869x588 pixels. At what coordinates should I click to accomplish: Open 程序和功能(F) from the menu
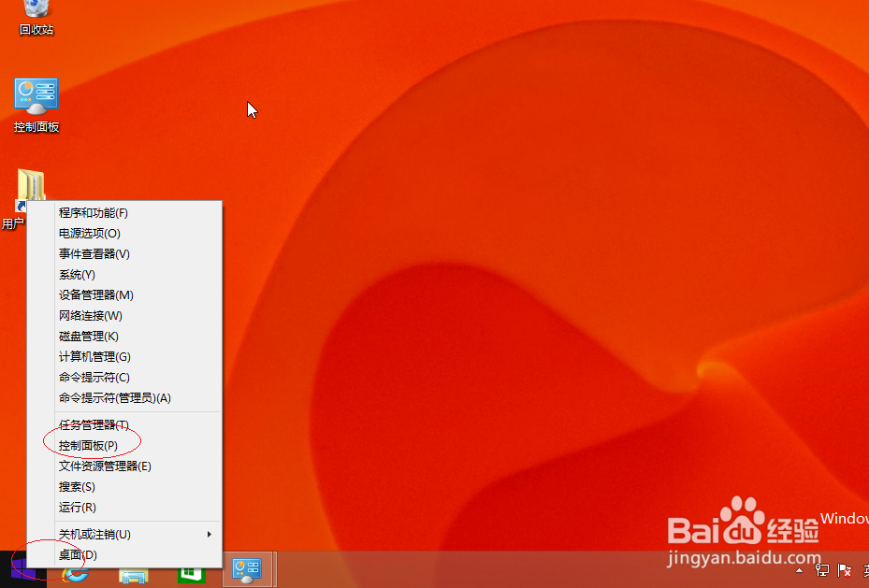(124, 213)
